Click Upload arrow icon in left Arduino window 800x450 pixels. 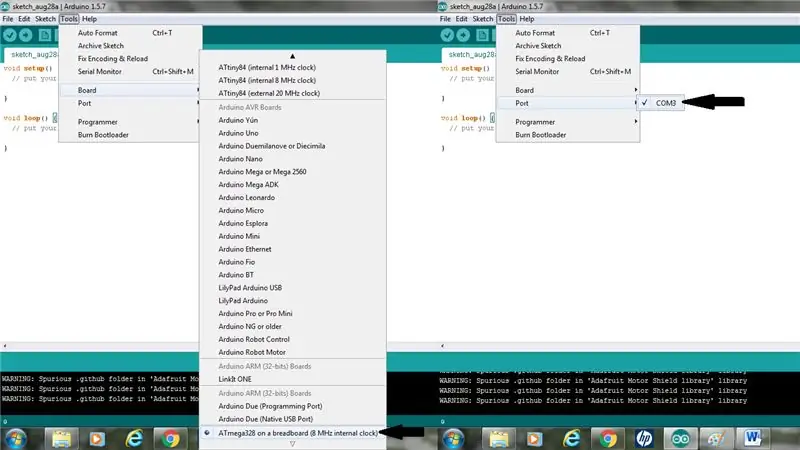coord(26,35)
